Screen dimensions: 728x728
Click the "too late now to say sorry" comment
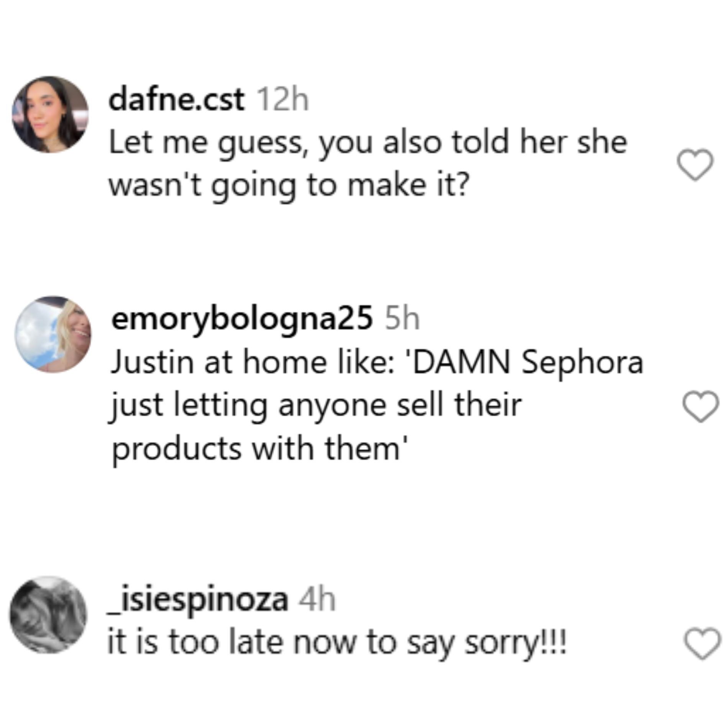336,643
